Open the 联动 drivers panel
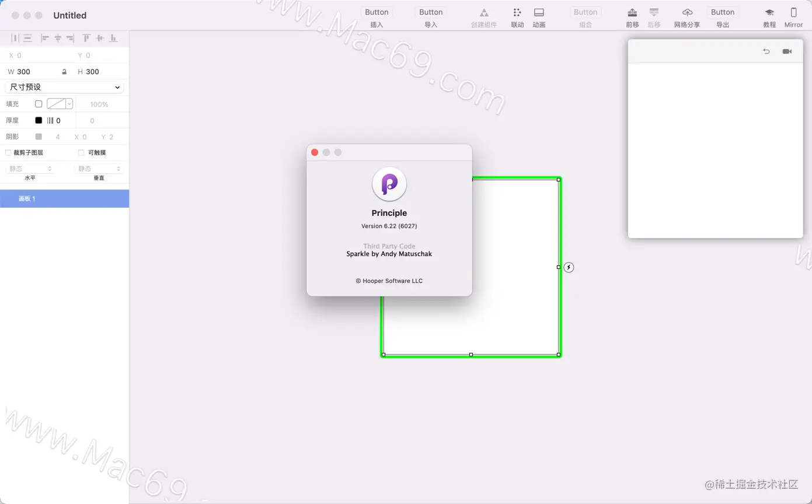This screenshot has height=504, width=812. coord(517,12)
